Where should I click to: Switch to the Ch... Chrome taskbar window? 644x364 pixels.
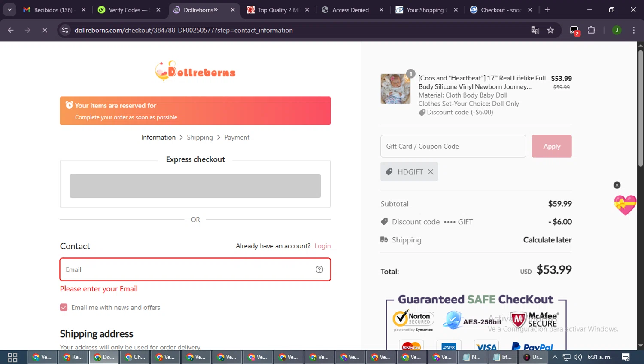[x=135, y=357]
